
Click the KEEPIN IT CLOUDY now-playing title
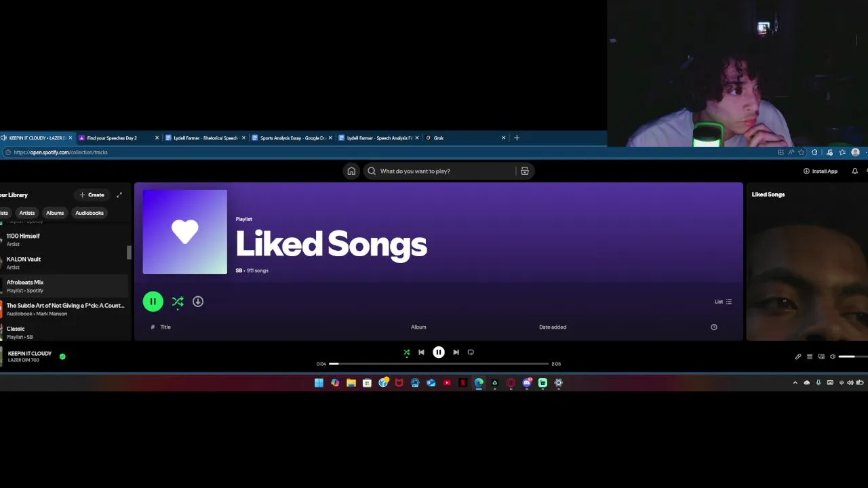(30, 353)
